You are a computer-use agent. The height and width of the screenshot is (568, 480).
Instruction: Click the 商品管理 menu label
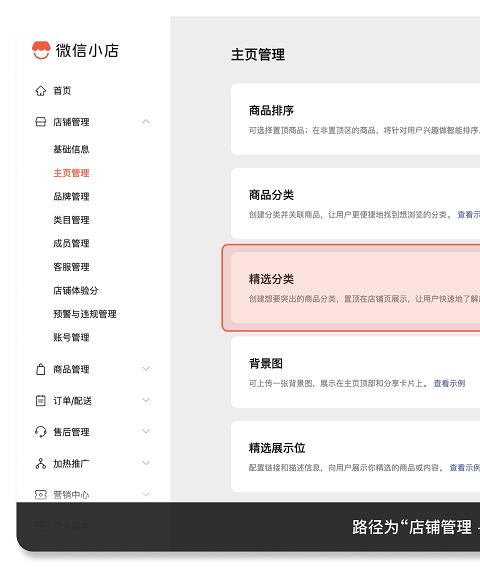coord(71,369)
